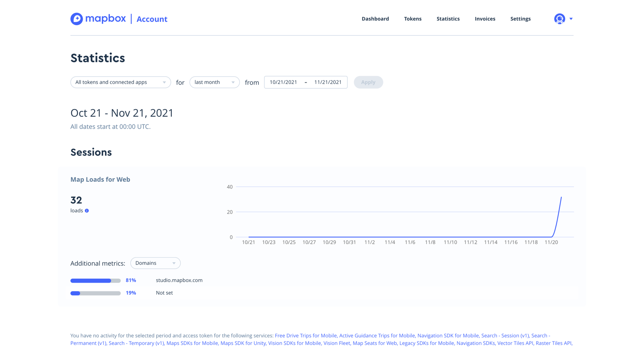Image resolution: width=644 pixels, height=347 pixels.
Task: Edit the start date 10/21/2021 field
Action: [x=283, y=82]
